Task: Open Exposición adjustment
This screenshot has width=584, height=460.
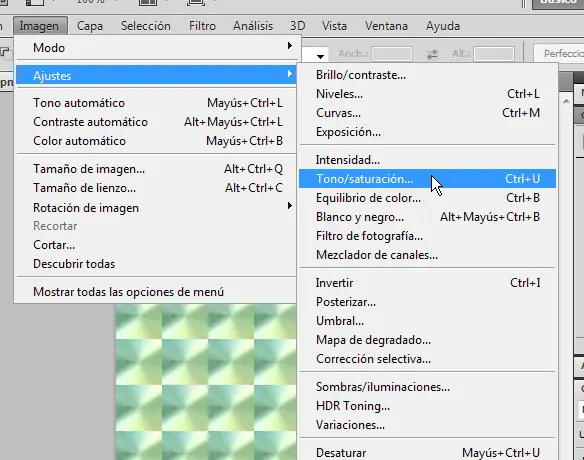Action: tap(427, 132)
